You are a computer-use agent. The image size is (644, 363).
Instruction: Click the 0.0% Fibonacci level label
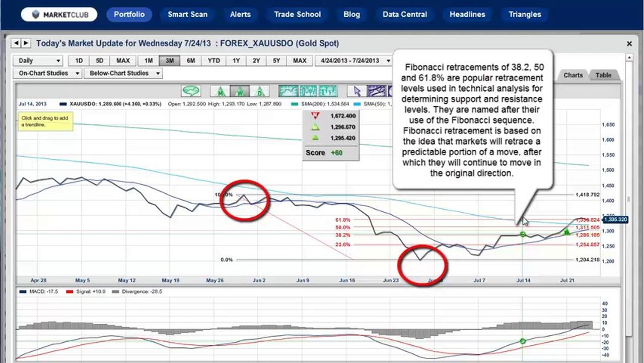pos(227,260)
